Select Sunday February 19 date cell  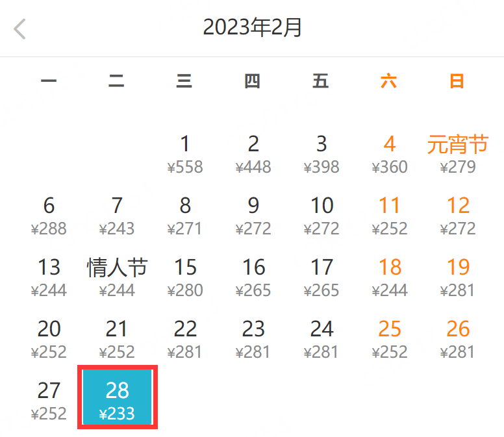click(458, 278)
